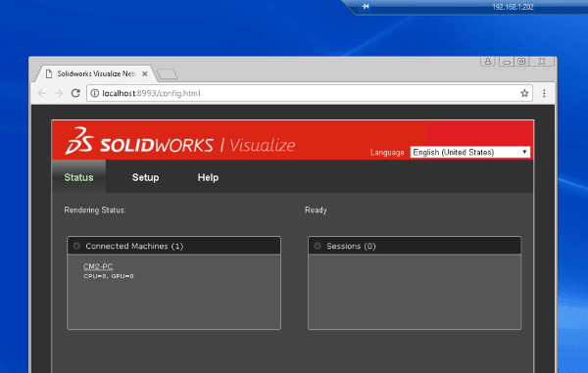This screenshot has width=588, height=373.
Task: Click the 'Ready' rendering status text
Action: point(316,210)
